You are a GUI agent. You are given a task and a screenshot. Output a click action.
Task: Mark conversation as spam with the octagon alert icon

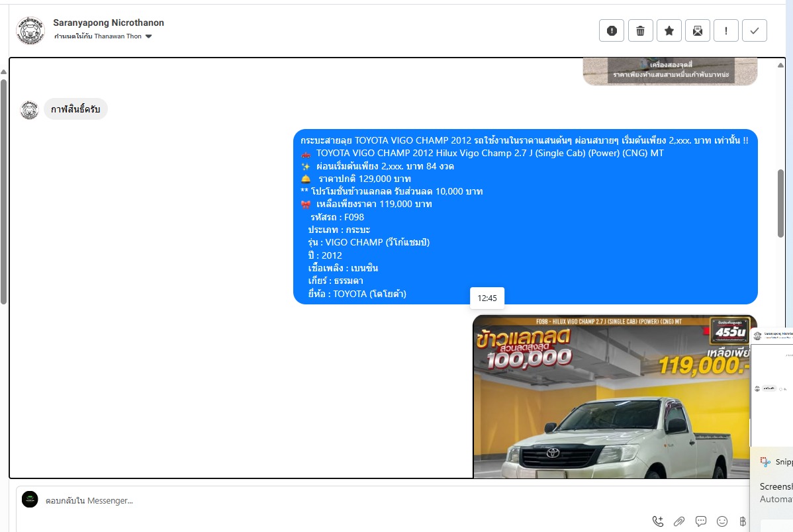coord(612,31)
